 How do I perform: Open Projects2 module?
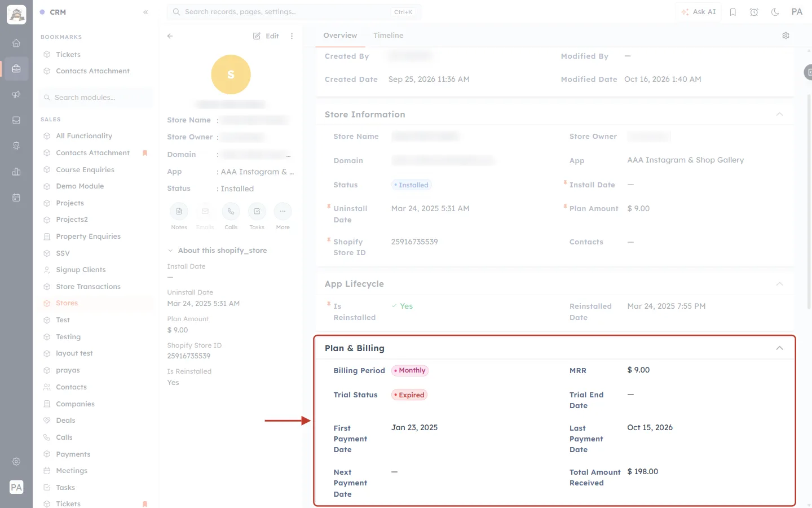[72, 220]
